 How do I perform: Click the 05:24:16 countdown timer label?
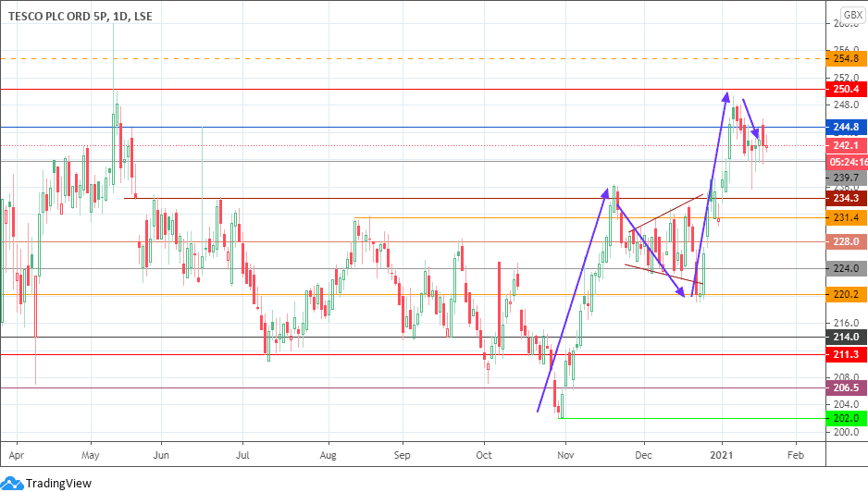pos(847,162)
